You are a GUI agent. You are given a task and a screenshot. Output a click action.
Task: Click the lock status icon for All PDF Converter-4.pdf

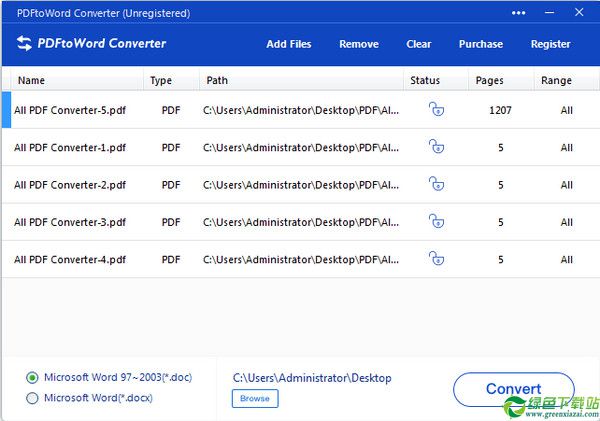coord(436,258)
